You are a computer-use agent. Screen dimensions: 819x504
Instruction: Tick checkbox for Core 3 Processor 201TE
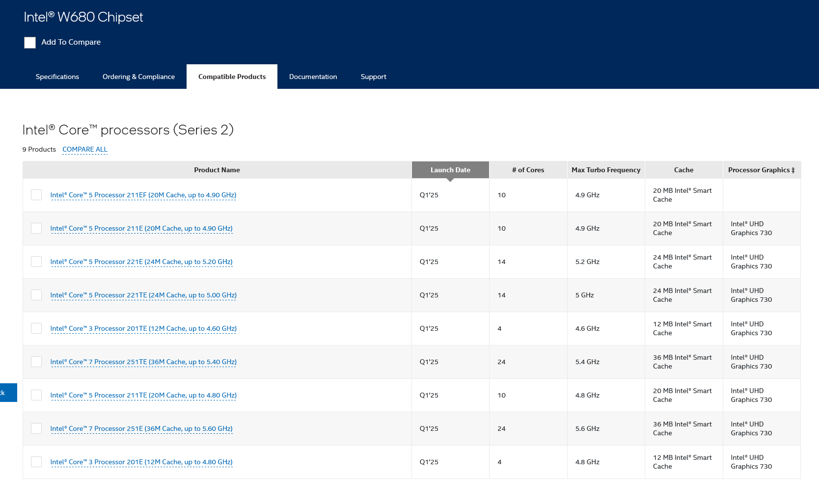[x=36, y=328]
